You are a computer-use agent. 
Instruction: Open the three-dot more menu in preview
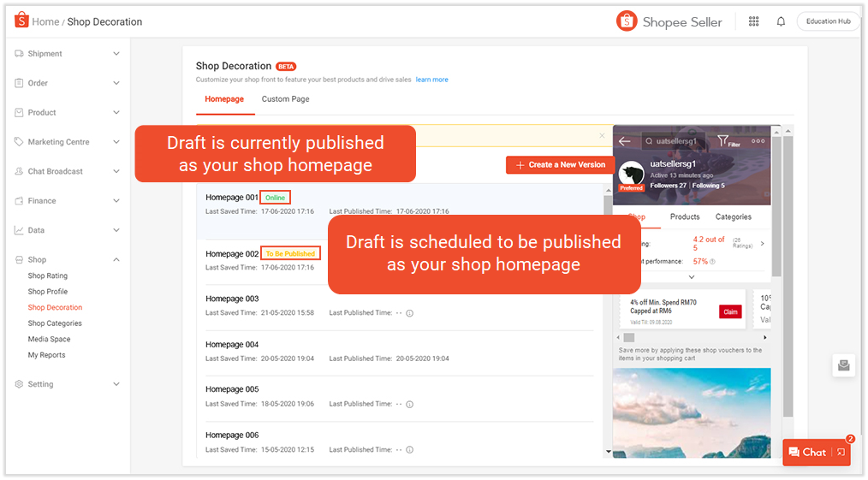point(758,141)
